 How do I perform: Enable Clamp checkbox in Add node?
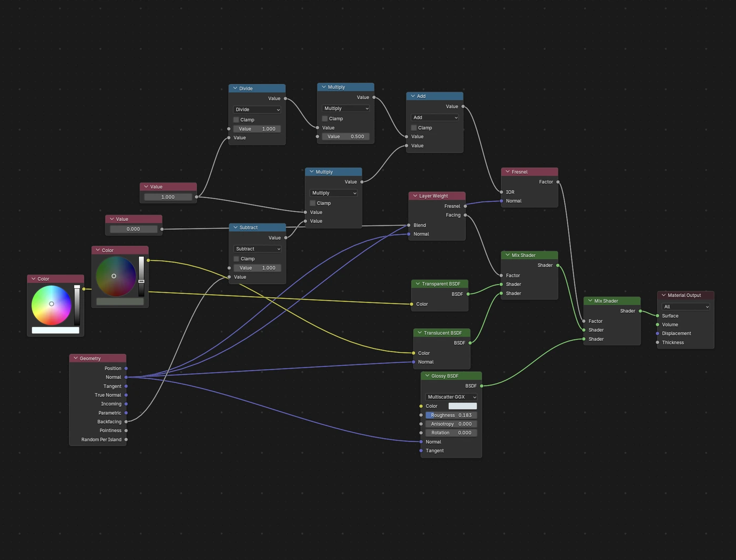(414, 128)
